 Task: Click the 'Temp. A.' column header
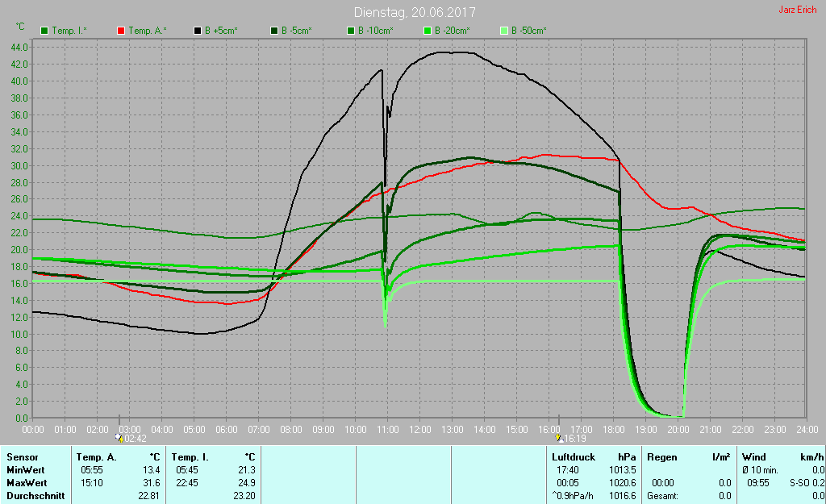(x=97, y=457)
